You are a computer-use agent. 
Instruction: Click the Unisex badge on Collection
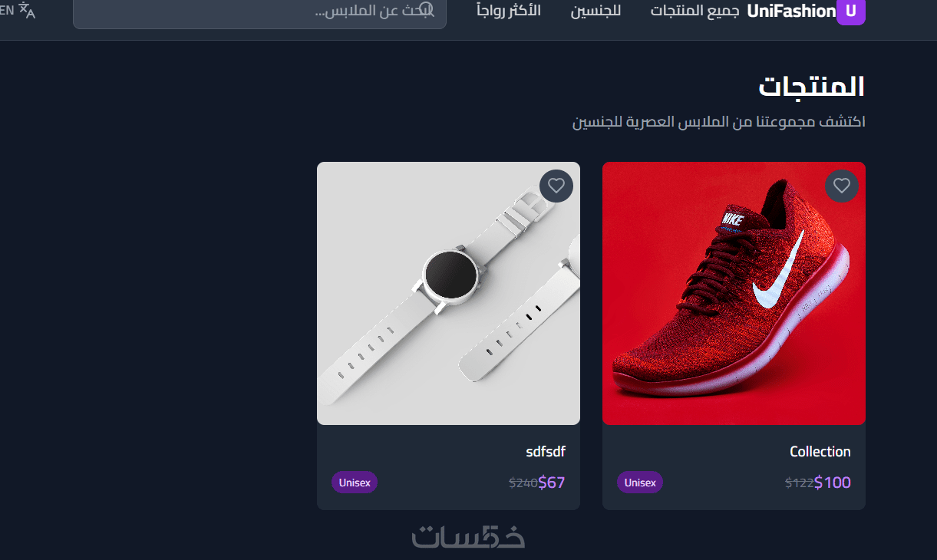click(x=640, y=483)
